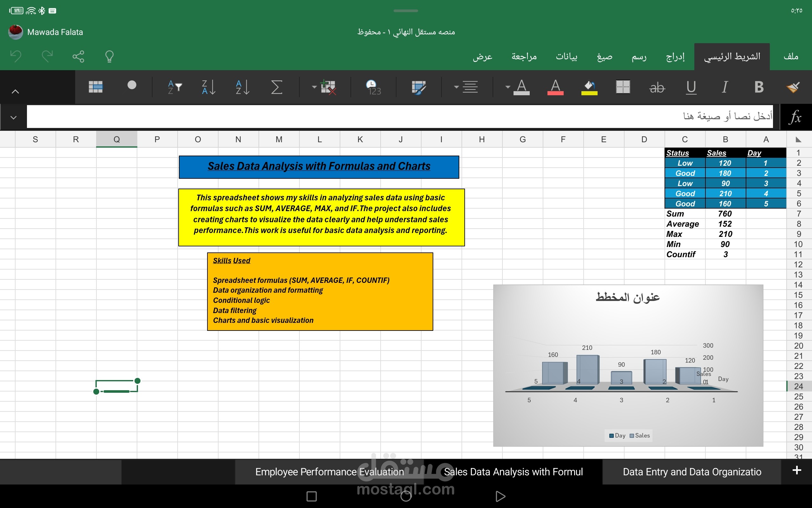Click the cell containing Sum 760

725,214
